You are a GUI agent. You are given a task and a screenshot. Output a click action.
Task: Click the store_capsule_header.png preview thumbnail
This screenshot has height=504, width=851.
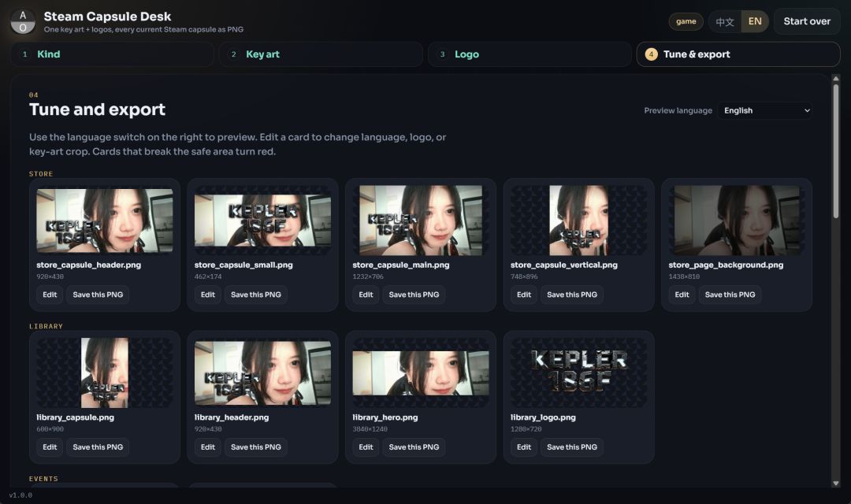(105, 220)
